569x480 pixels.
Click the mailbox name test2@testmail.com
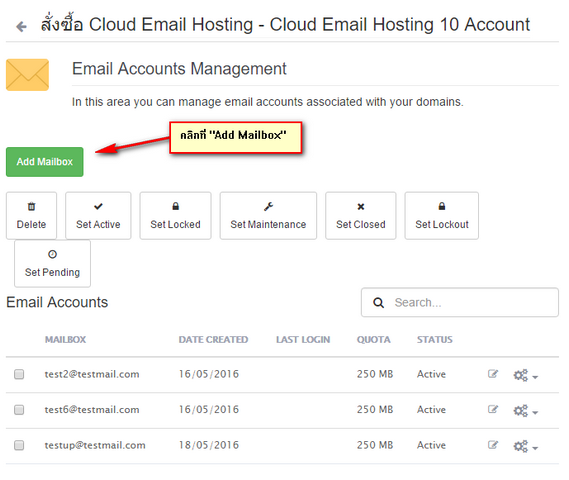(92, 374)
